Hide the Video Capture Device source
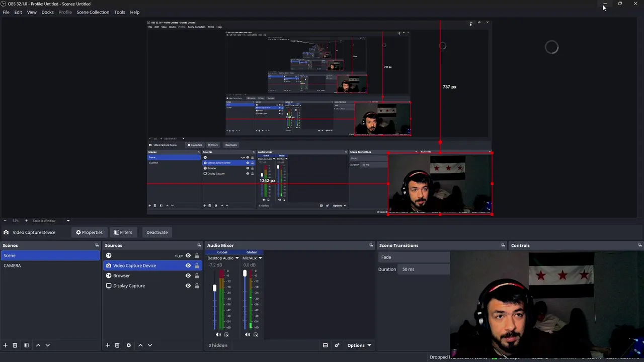This screenshot has width=644, height=362. pyautogui.click(x=188, y=265)
